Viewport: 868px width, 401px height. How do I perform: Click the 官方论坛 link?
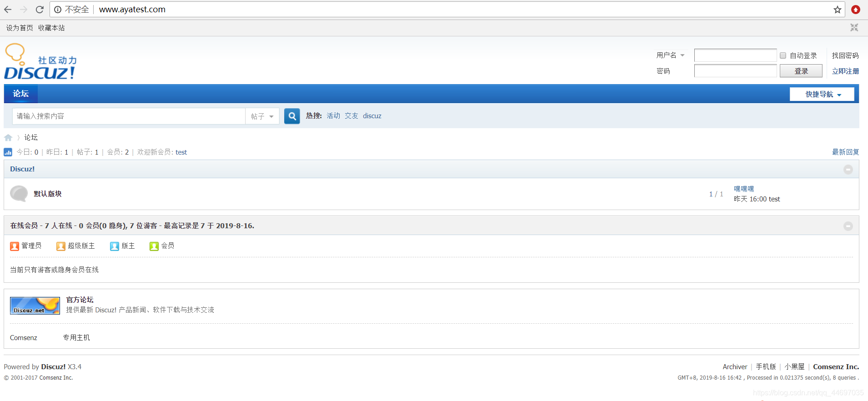point(80,300)
